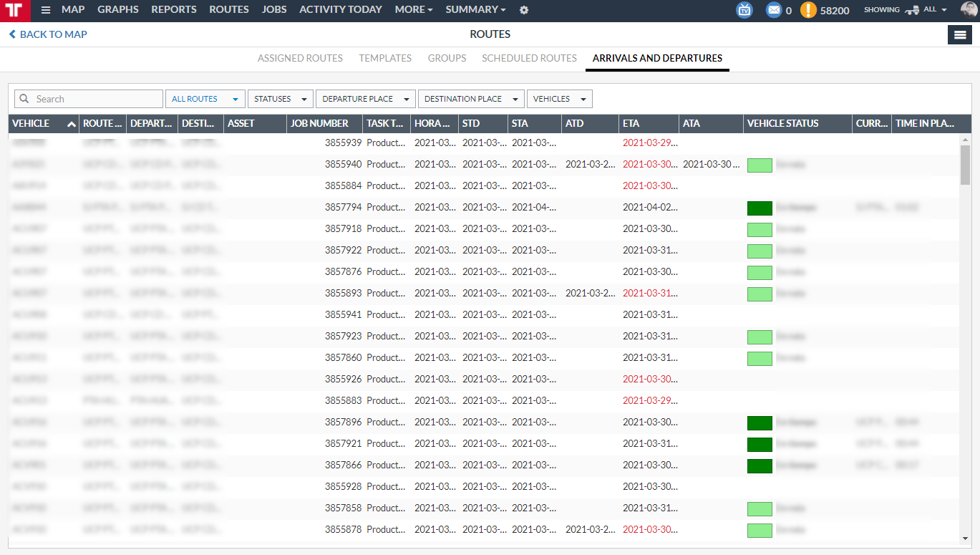The width and height of the screenshot is (980, 555).
Task: Select job number 3855939 cell
Action: click(343, 143)
